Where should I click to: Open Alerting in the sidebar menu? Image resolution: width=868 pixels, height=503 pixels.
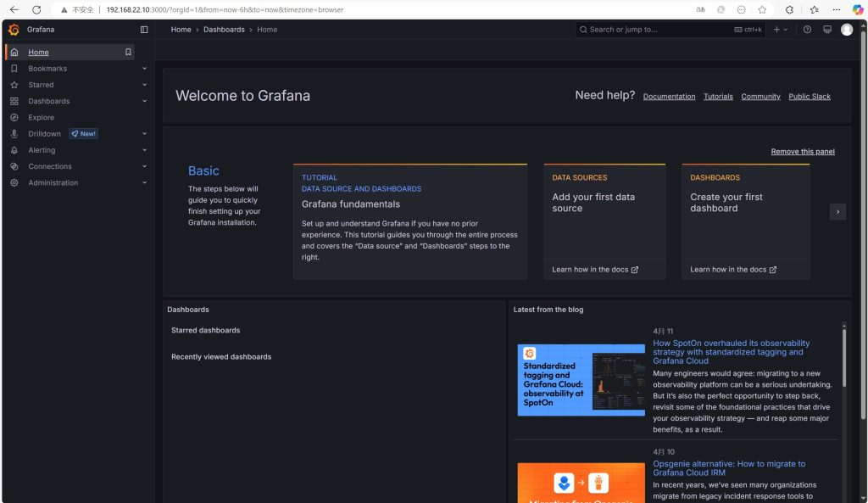pos(42,150)
